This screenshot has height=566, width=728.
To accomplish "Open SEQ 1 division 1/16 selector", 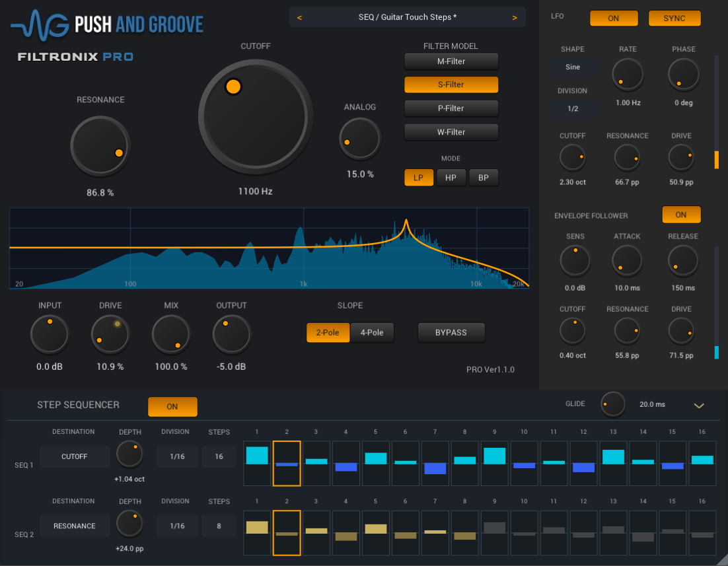I will click(x=177, y=457).
